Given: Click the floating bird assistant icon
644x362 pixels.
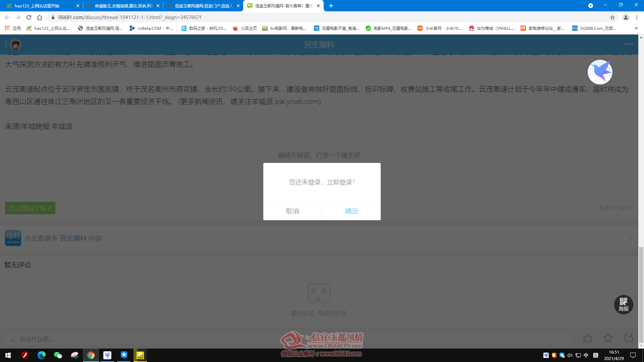Looking at the screenshot, I should point(600,72).
